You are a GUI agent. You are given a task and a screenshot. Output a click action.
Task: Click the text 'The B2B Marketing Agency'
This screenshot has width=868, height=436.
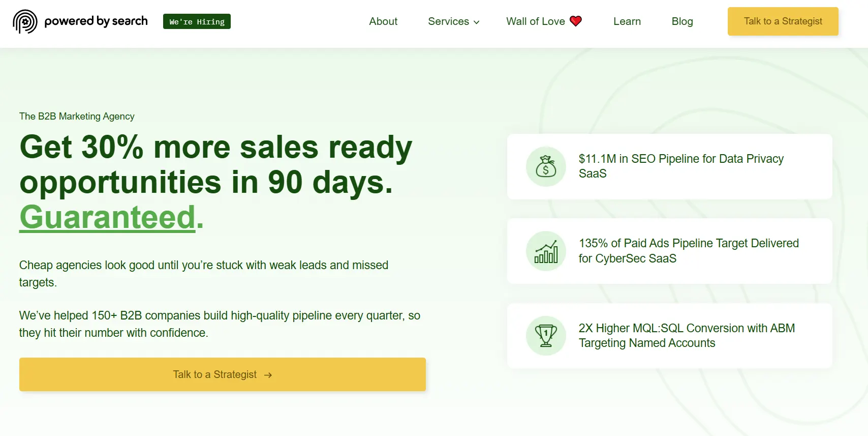click(77, 116)
